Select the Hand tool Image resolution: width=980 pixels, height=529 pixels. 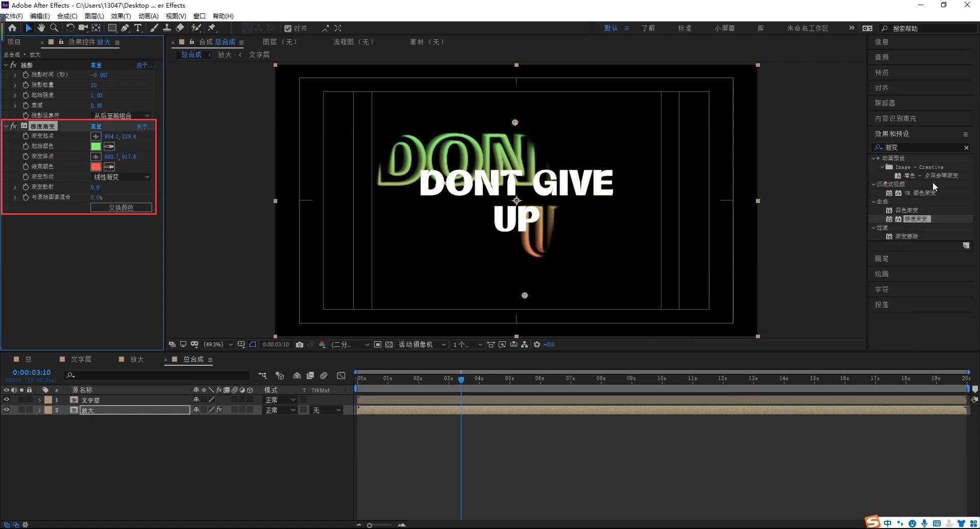(x=41, y=28)
